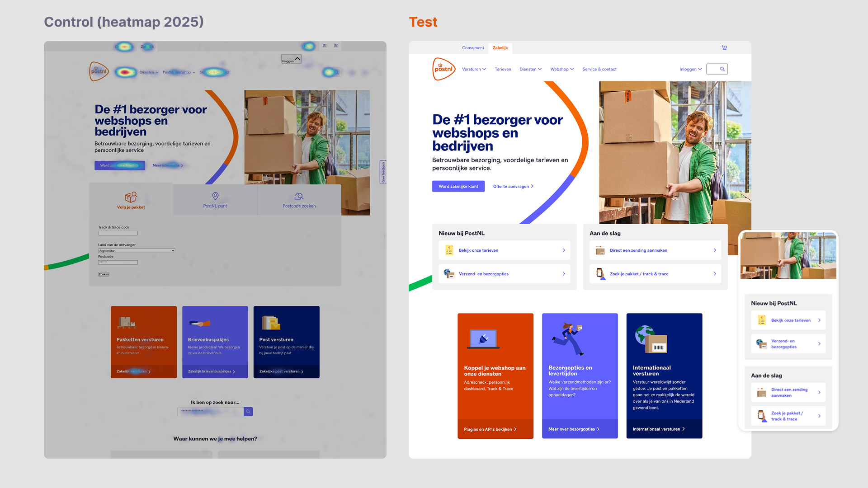Click the parcel icon in the mobile preview Direct een zending row

pos(762,392)
